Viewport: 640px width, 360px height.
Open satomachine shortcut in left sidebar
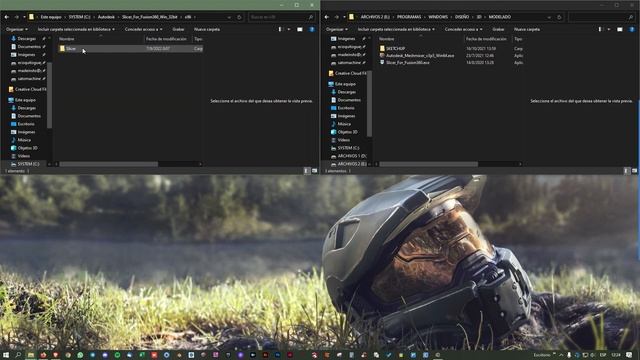point(28,79)
